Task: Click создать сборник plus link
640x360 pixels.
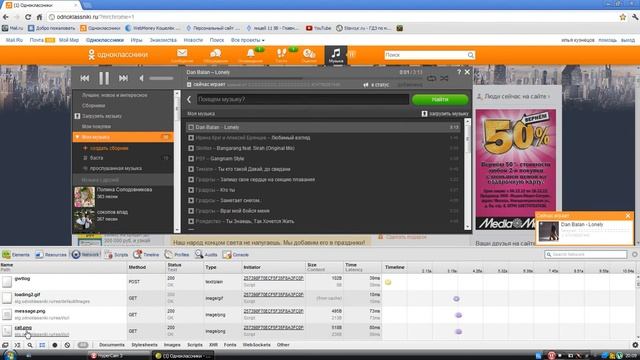Action: tap(106, 148)
